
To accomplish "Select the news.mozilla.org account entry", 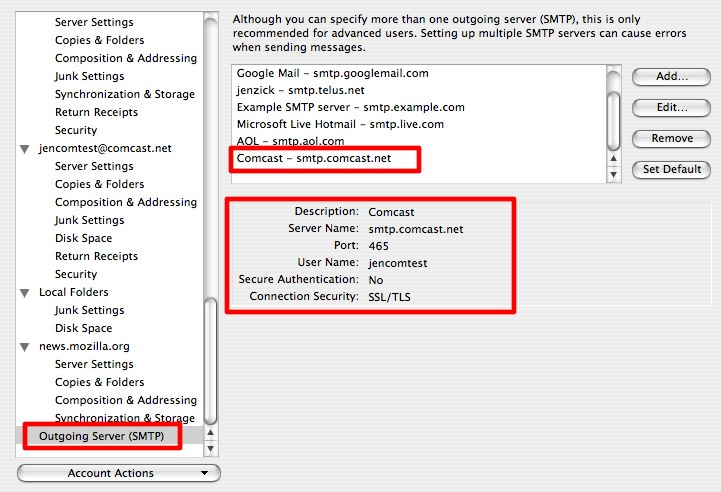I will point(84,346).
